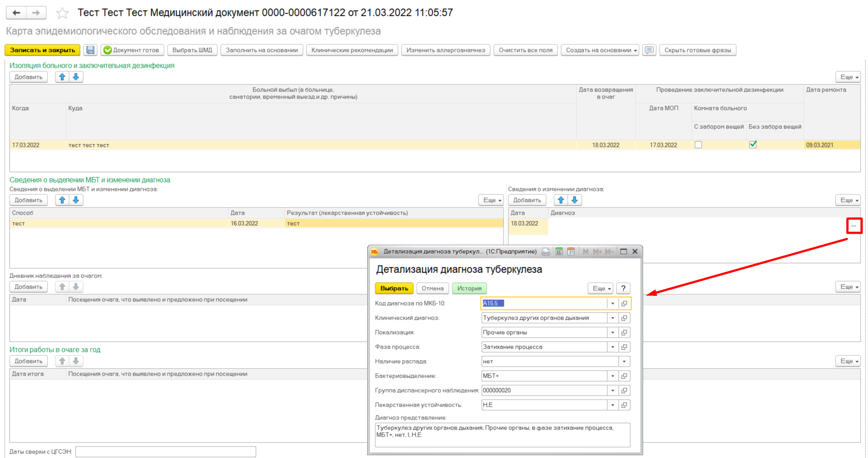Click the ellipsis button in Диагноз cell
The image size is (868, 458).
[x=854, y=226]
